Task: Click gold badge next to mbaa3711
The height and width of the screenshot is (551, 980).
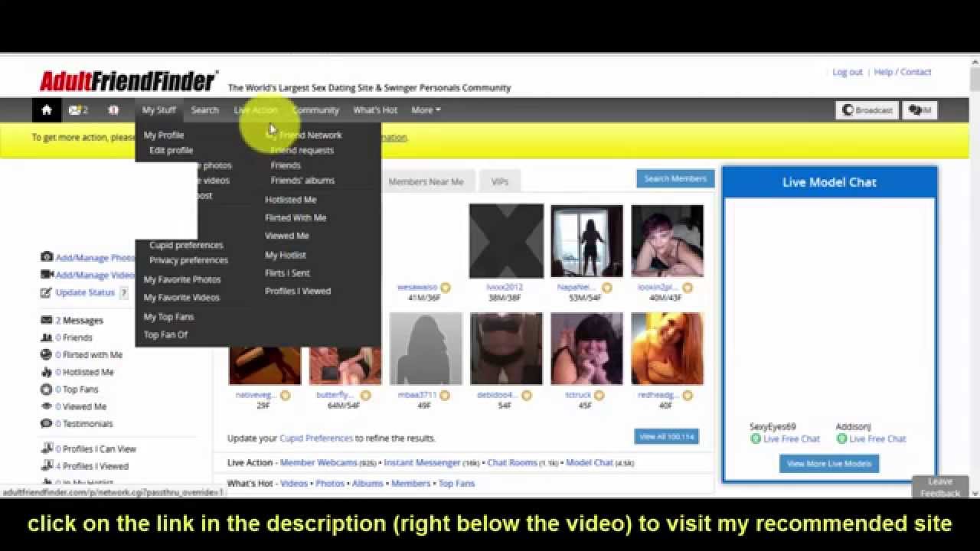Action: 446,396
